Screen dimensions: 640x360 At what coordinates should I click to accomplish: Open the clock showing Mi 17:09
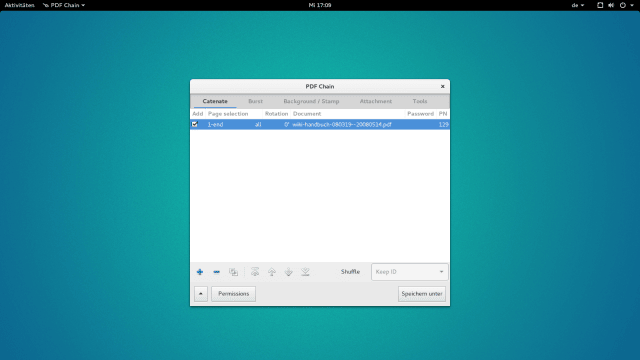(x=320, y=5)
